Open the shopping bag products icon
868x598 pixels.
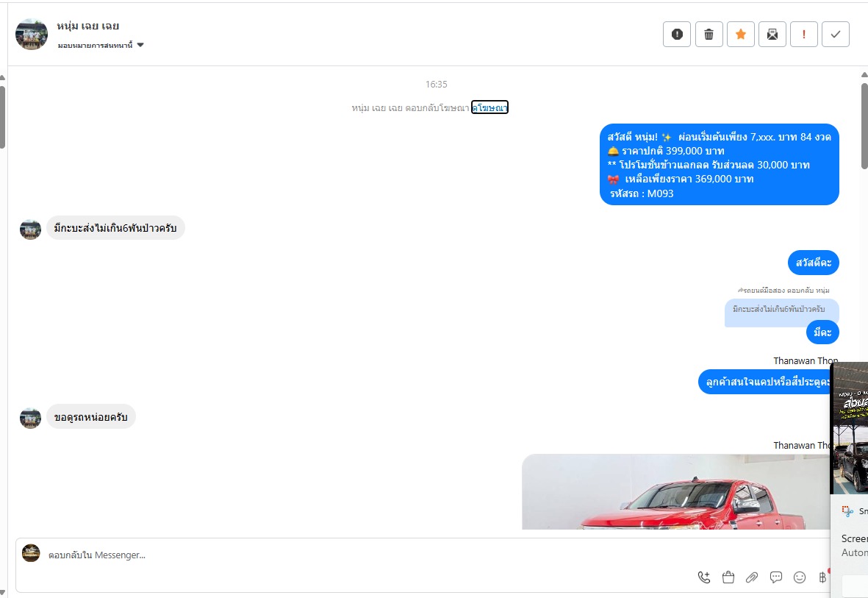coord(728,577)
